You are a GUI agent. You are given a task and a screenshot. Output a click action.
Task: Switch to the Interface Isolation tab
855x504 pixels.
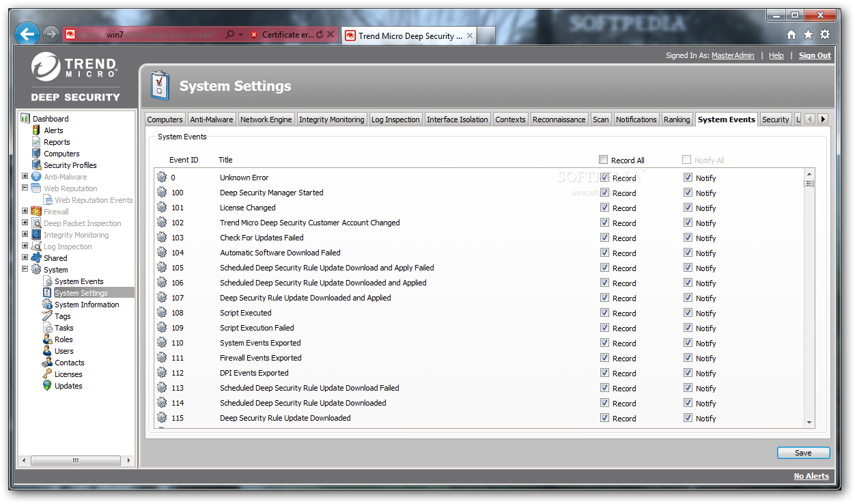coord(458,120)
